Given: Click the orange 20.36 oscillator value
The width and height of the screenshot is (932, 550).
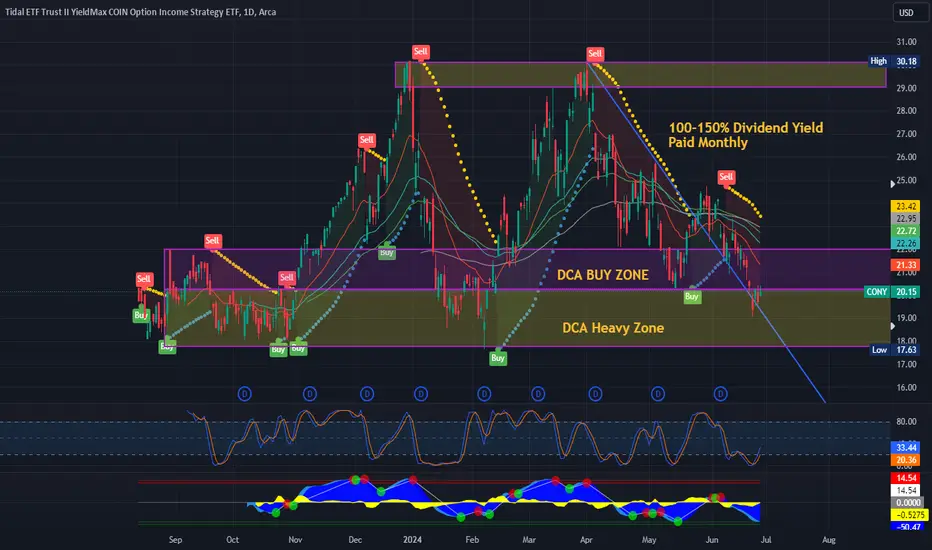Looking at the screenshot, I should 906,460.
